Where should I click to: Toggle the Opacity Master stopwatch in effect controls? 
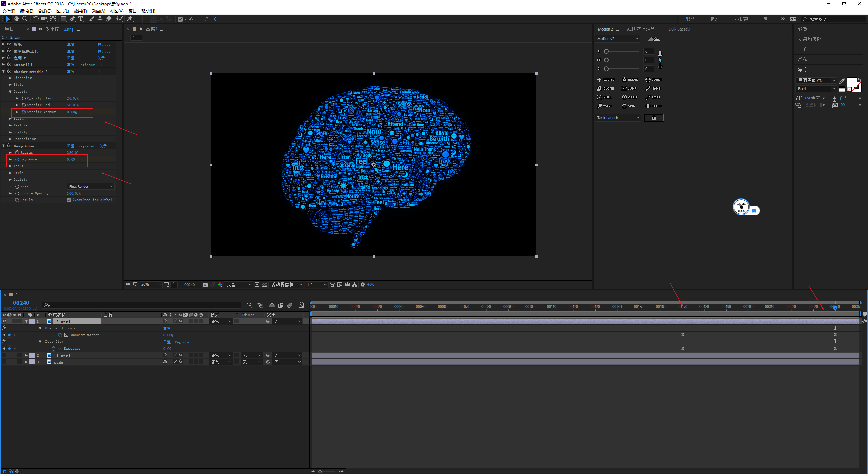coord(24,112)
